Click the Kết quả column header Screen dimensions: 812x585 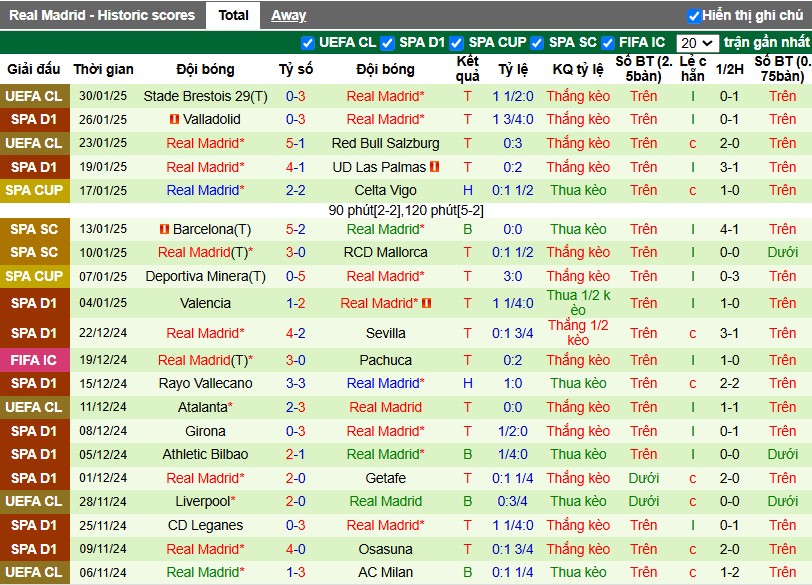(x=468, y=69)
